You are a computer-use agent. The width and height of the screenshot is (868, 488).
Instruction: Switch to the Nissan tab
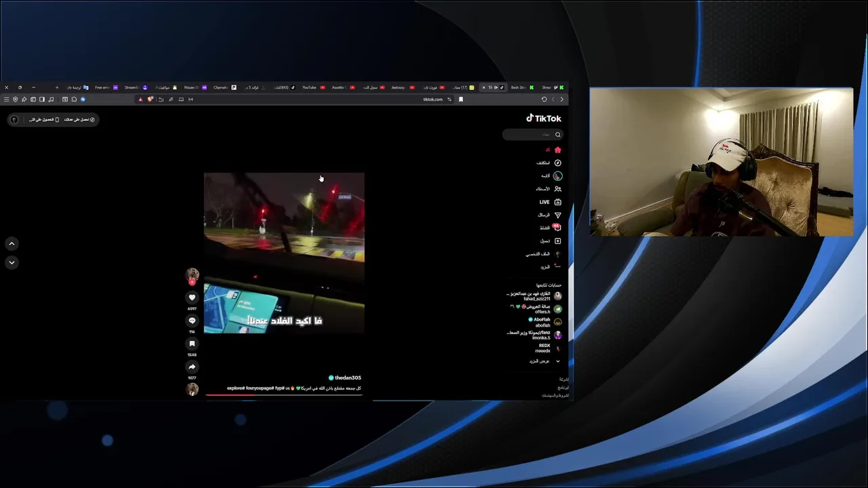(x=195, y=87)
